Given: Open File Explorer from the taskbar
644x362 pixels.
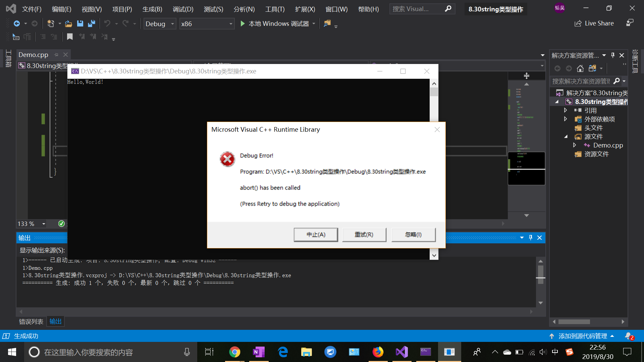Looking at the screenshot, I should point(306,352).
